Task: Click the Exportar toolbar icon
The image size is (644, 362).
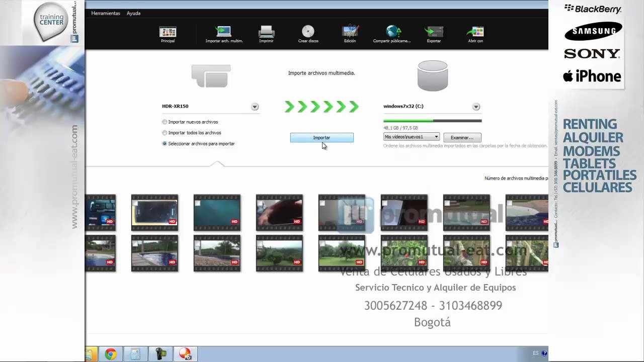Action: (434, 34)
